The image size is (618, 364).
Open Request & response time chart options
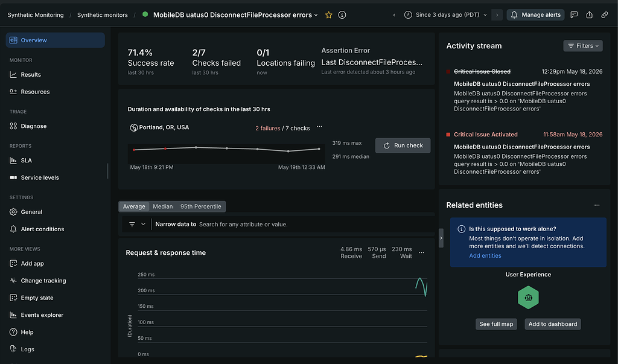421,252
